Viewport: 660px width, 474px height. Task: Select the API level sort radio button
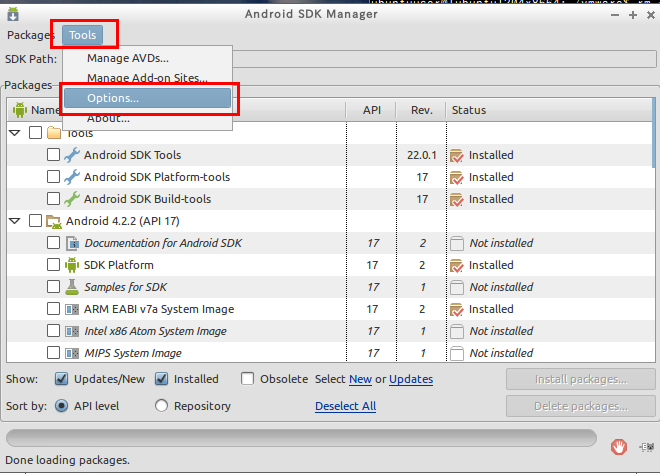coord(61,406)
